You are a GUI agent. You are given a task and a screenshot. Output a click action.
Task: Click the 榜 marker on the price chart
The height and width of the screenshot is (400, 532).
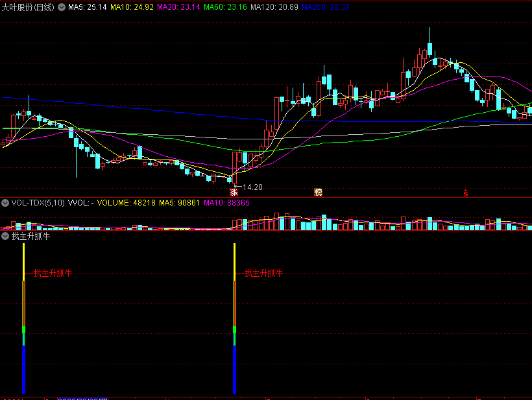318,193
